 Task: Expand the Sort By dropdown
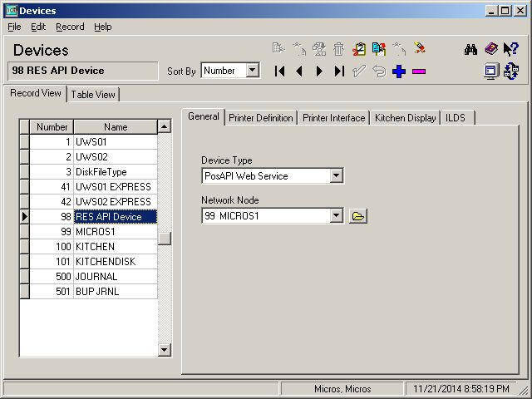253,71
